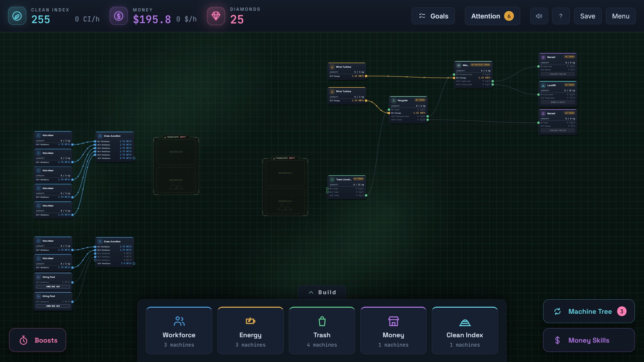
Task: Click Landfill IN Heavy trash port
Action: pos(539,95)
